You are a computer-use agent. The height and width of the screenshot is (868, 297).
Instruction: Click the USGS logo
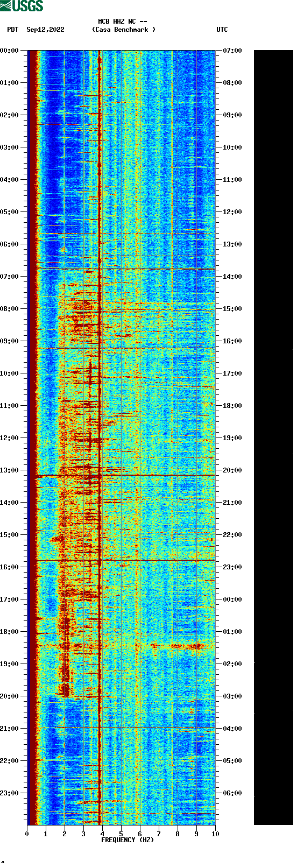click(22, 6)
